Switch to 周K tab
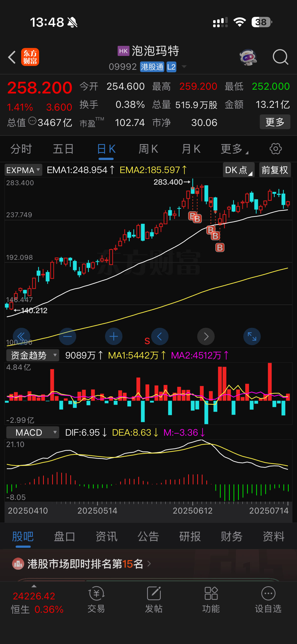Screen dimensions: 297x644 point(148,149)
